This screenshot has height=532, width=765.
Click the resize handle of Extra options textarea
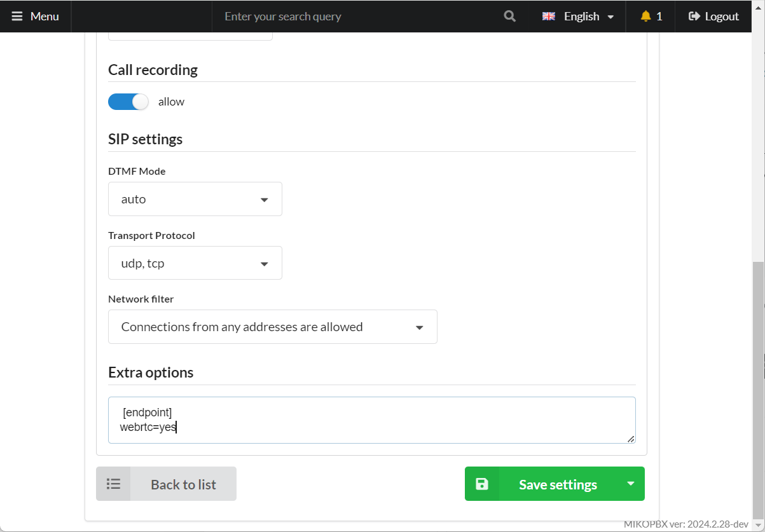[x=630, y=439]
